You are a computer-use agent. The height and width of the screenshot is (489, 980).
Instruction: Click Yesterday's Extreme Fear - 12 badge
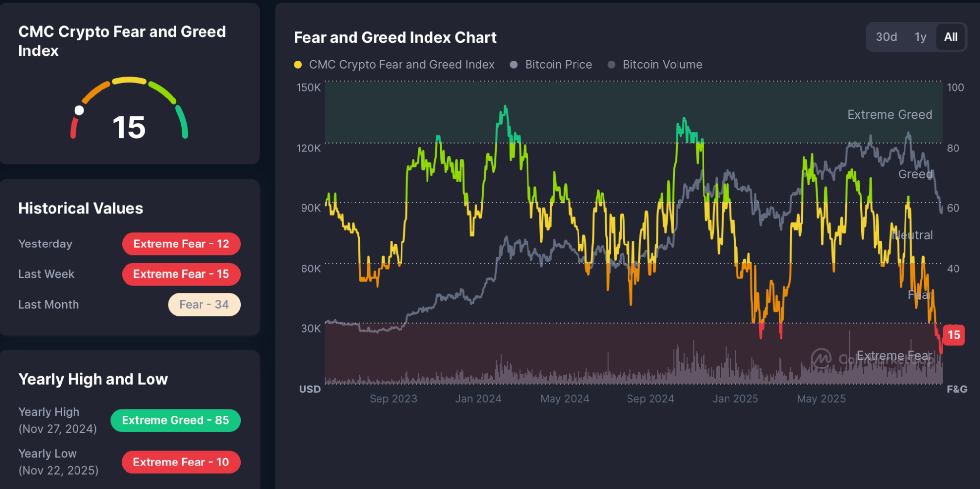[x=181, y=244]
